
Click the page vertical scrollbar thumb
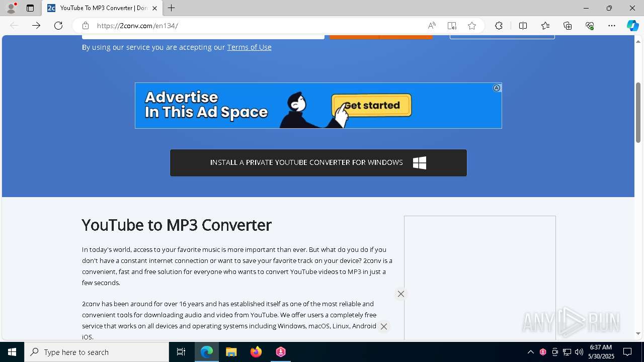click(x=638, y=112)
